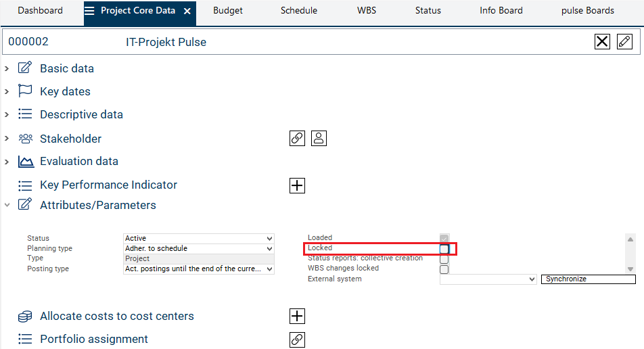Viewport: 644px width, 349px height.
Task: Switch to the Budget tab
Action: coord(227,11)
